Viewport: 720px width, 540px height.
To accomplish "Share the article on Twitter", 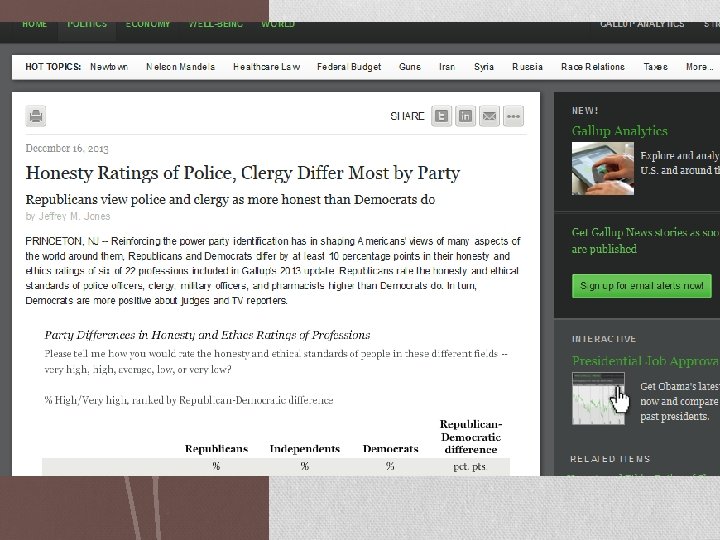I will pyautogui.click(x=441, y=116).
